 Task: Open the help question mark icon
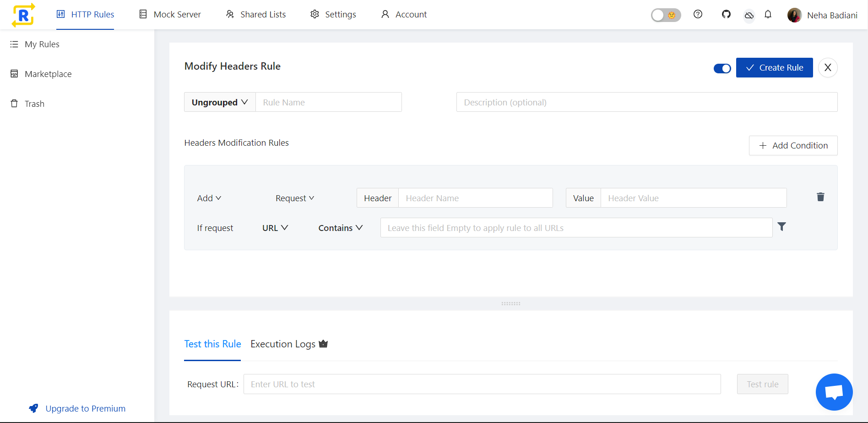(698, 14)
